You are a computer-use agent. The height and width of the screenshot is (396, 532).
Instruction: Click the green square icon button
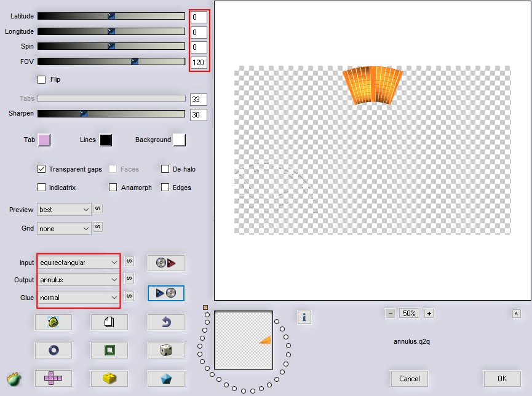109,350
